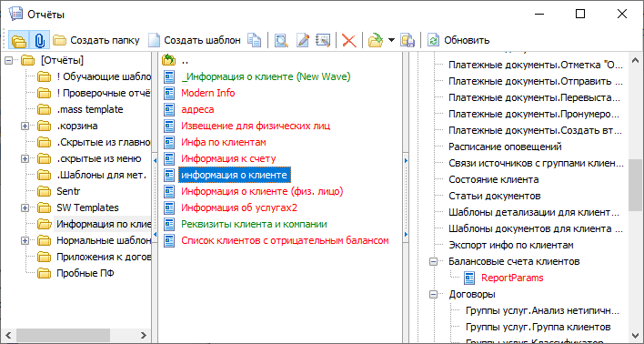Click Извещение для физических лиц template icon

coord(169,126)
